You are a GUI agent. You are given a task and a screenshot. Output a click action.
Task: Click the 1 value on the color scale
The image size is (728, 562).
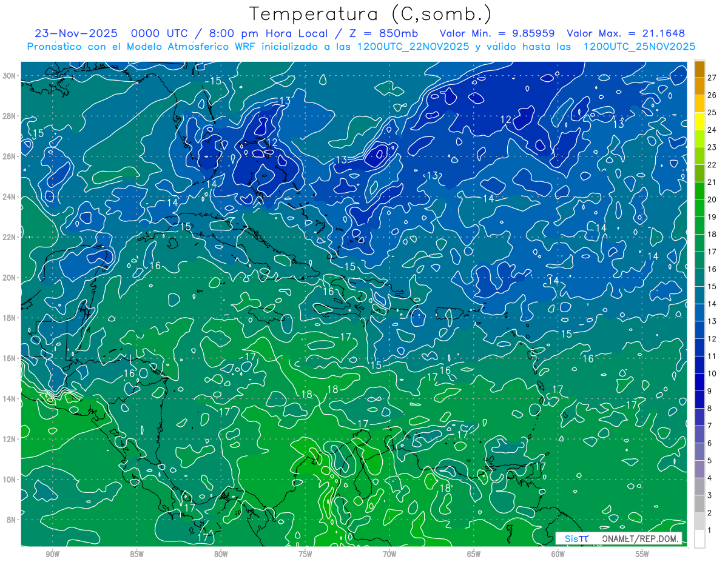[x=710, y=530]
